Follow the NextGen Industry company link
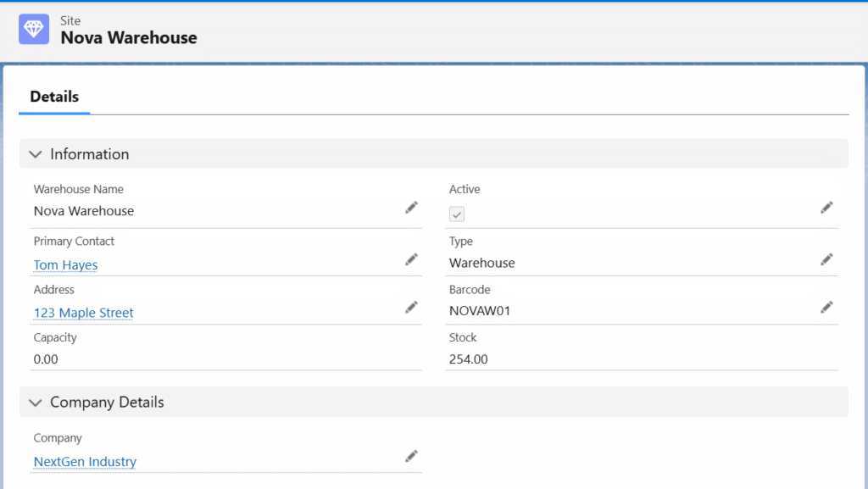Image resolution: width=868 pixels, height=489 pixels. pyautogui.click(x=85, y=462)
